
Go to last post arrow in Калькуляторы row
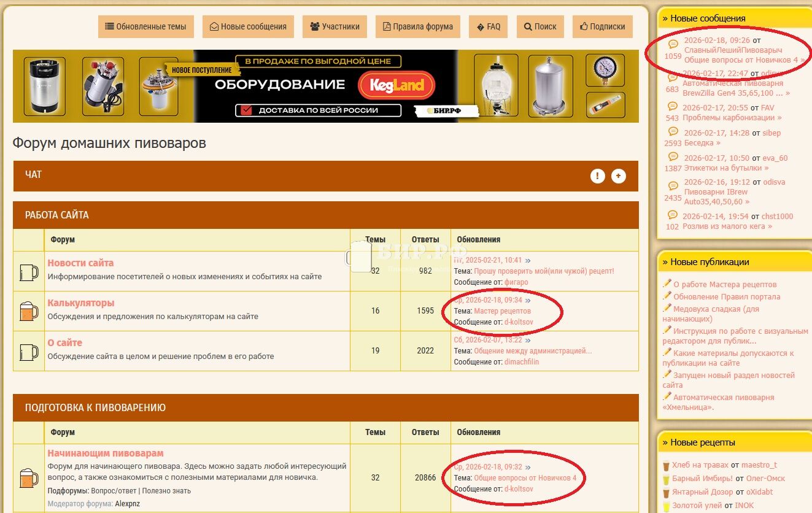coord(528,300)
